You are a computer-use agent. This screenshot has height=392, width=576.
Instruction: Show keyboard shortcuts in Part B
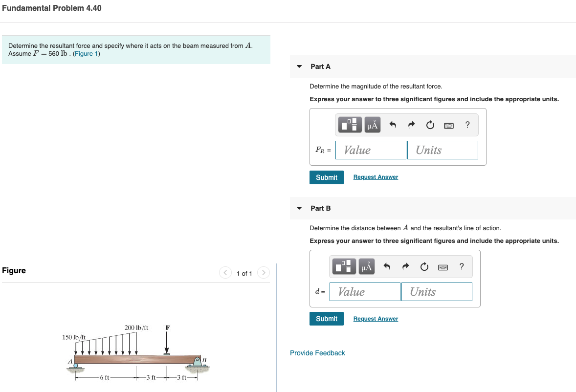[x=443, y=267]
